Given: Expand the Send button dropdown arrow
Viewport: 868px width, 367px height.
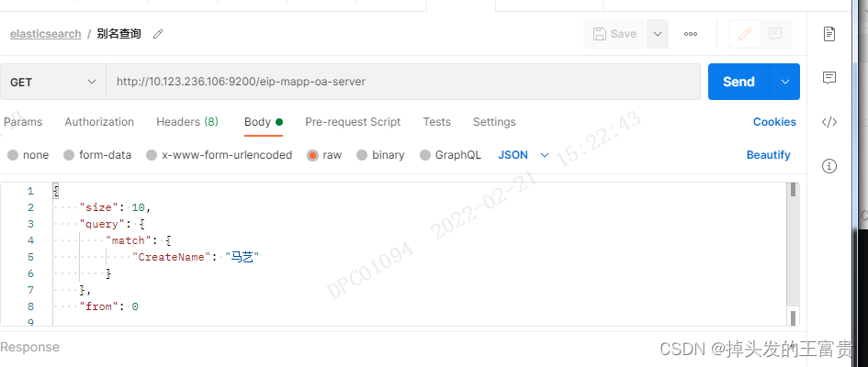Looking at the screenshot, I should [x=785, y=82].
